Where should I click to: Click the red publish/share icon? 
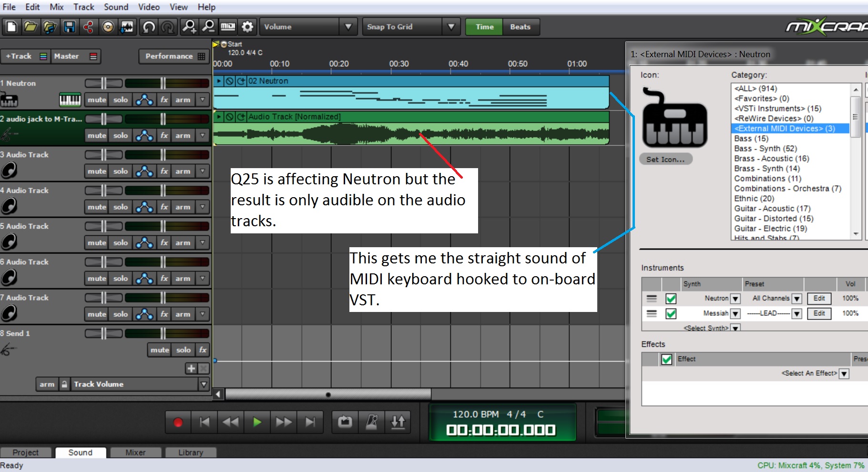[89, 27]
